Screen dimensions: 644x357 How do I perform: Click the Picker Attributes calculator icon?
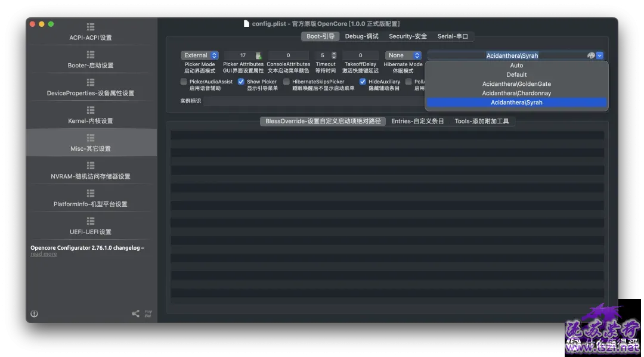click(258, 55)
